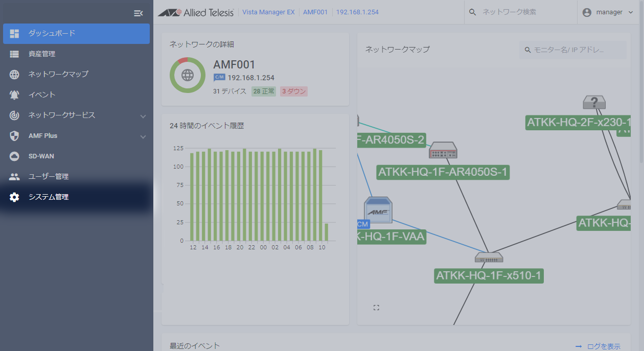The height and width of the screenshot is (351, 644).
Task: Select the ATKK-HQ-1F-x510-1 node label
Action: pyautogui.click(x=489, y=276)
